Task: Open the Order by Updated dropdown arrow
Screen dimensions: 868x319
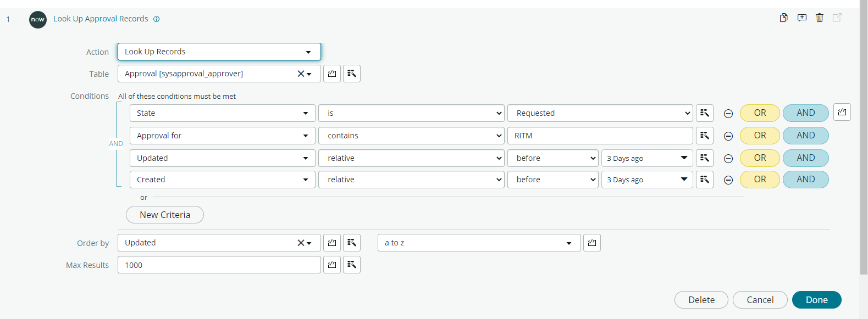Action: [x=309, y=243]
